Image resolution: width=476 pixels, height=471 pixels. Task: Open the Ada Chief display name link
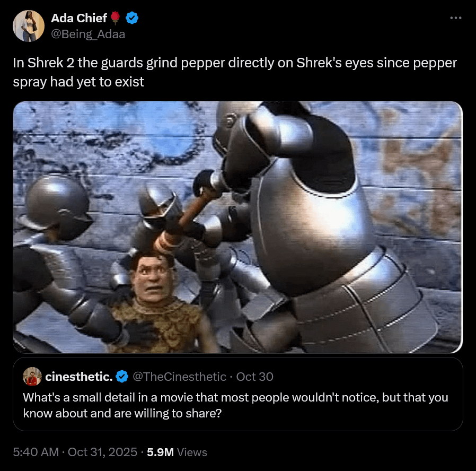tap(79, 19)
